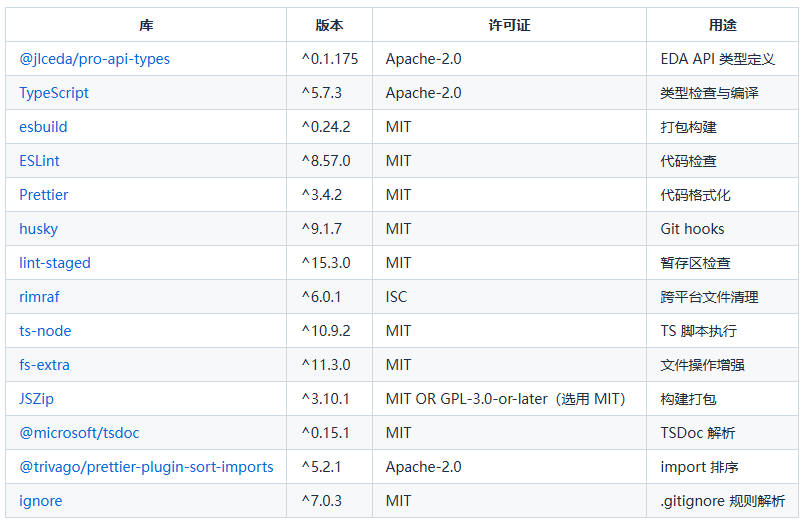Select version ^0.1.175 cell
The height and width of the screenshot is (520, 803).
329,59
